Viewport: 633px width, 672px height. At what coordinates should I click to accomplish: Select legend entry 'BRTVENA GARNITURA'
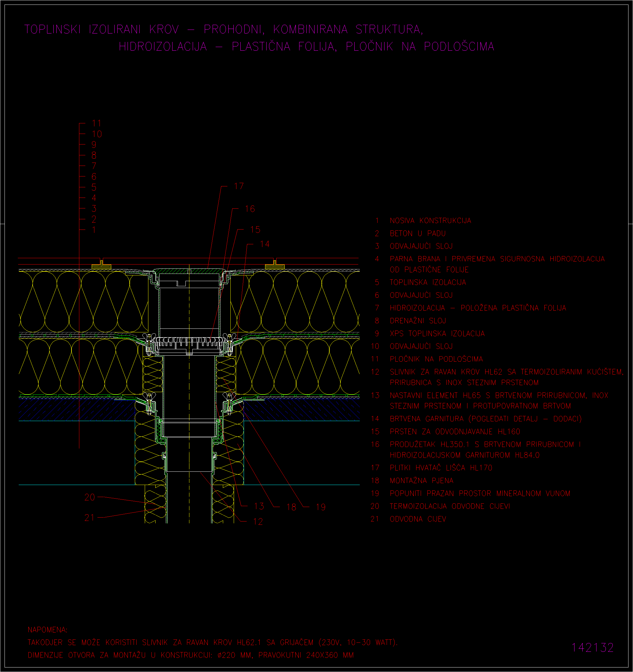(x=427, y=419)
